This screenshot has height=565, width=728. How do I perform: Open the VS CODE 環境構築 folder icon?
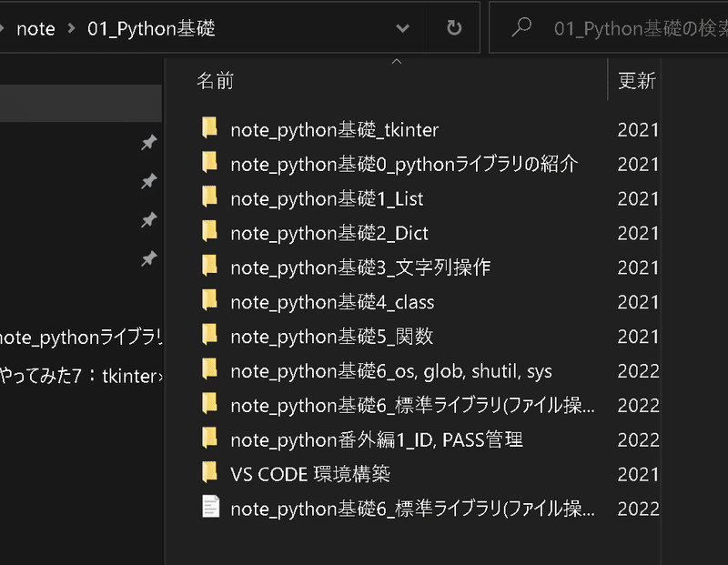(x=209, y=474)
